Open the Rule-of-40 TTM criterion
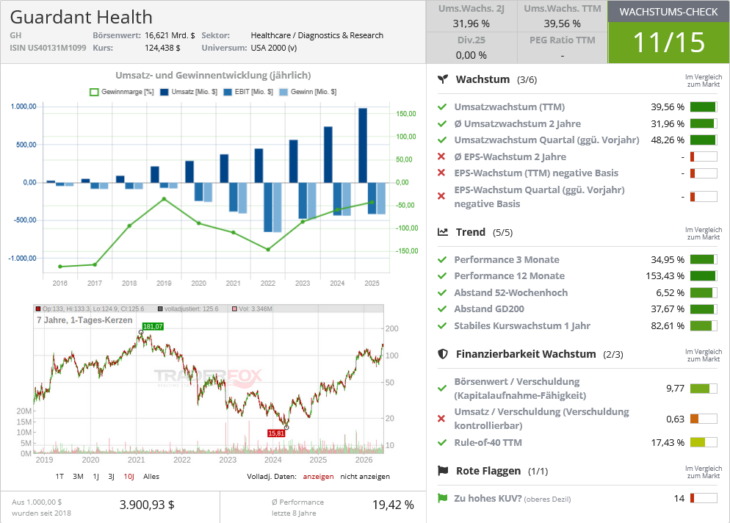 [488, 442]
